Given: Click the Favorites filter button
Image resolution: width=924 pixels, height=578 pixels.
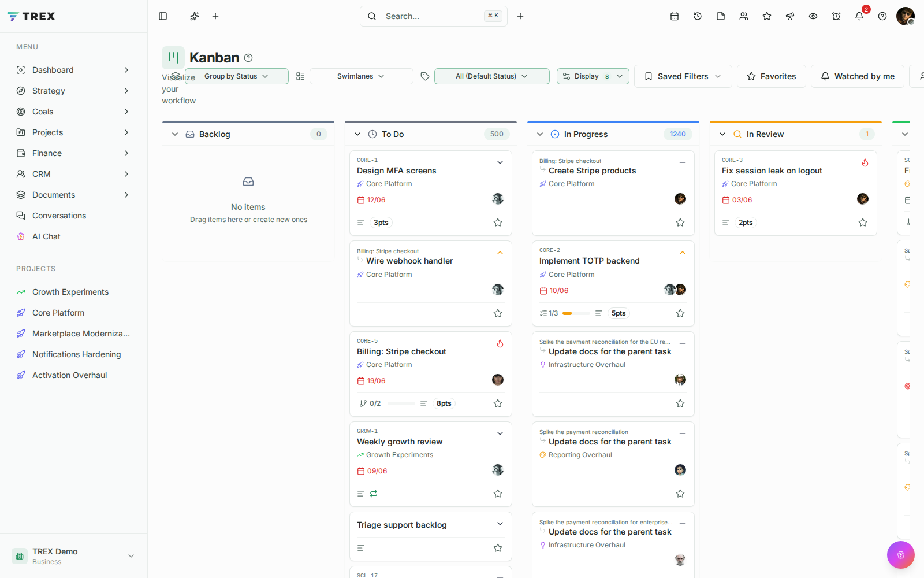Looking at the screenshot, I should point(772,76).
